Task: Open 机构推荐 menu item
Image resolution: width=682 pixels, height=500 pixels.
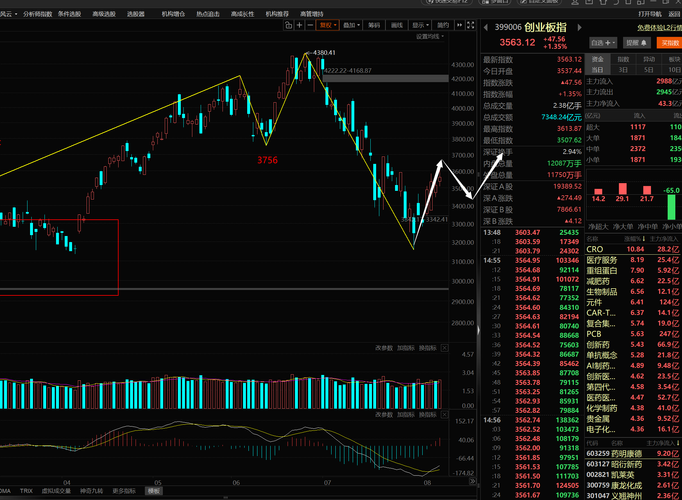Action: 277,14
